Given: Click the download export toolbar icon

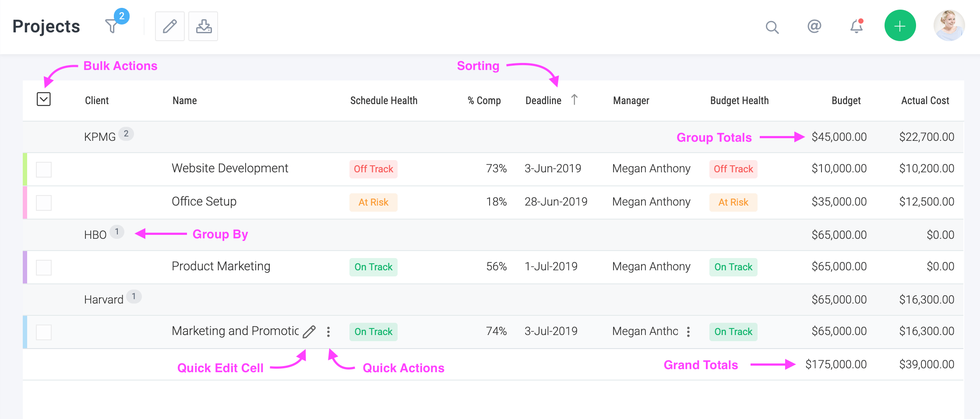Looking at the screenshot, I should tap(203, 26).
